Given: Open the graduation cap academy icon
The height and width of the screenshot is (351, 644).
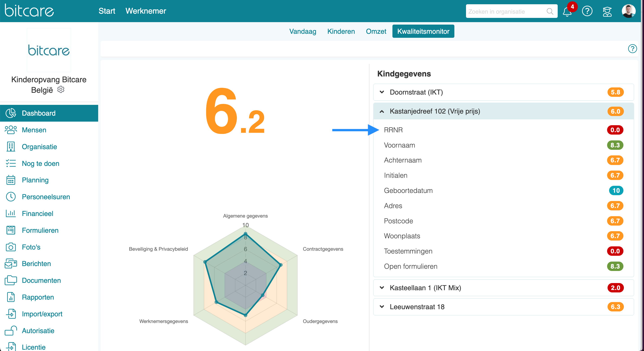Looking at the screenshot, I should tap(607, 11).
